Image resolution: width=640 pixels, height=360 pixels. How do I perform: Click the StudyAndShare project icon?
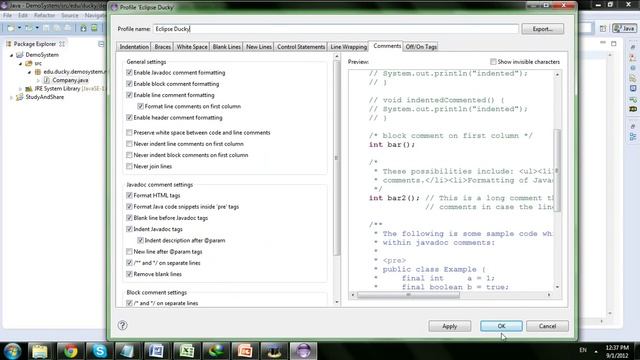[20, 97]
